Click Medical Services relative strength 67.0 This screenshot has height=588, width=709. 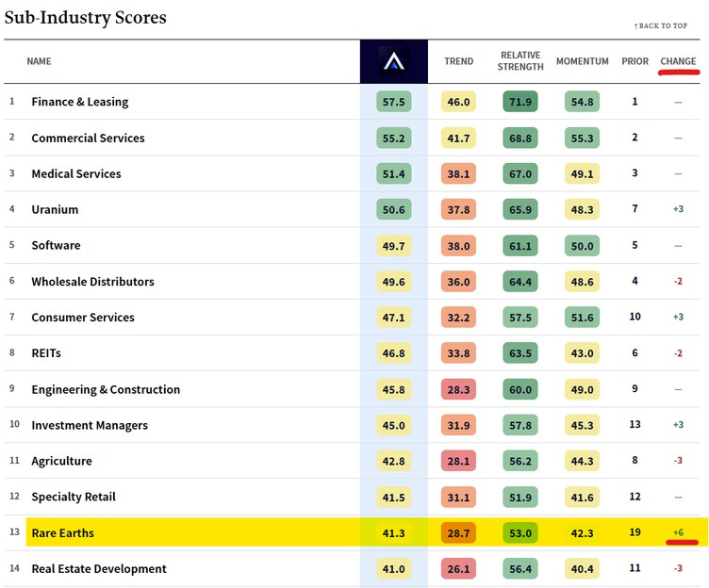point(520,174)
